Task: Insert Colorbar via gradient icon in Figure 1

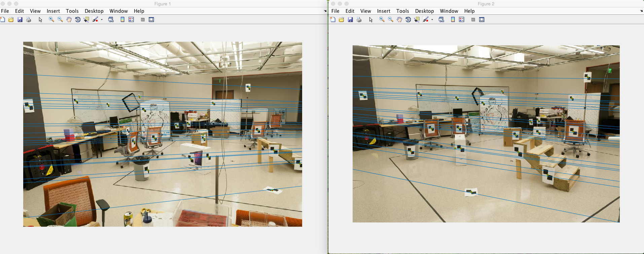Action: [x=122, y=19]
